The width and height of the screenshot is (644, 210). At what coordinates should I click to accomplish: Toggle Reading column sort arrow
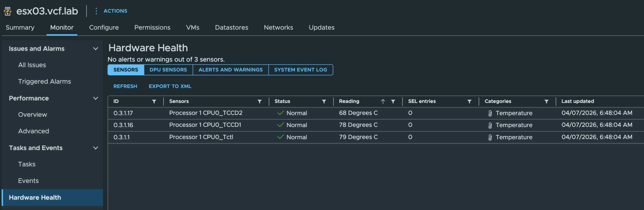click(x=383, y=101)
